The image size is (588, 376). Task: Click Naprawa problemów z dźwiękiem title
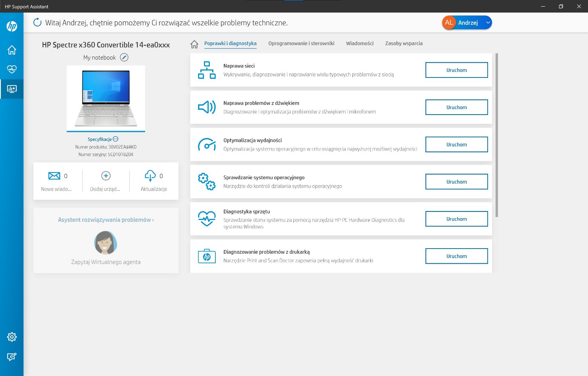coord(261,103)
